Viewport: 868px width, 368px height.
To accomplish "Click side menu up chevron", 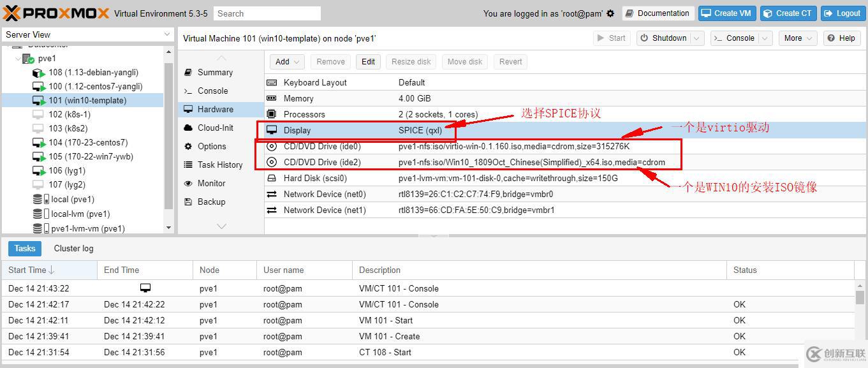I will [x=221, y=58].
